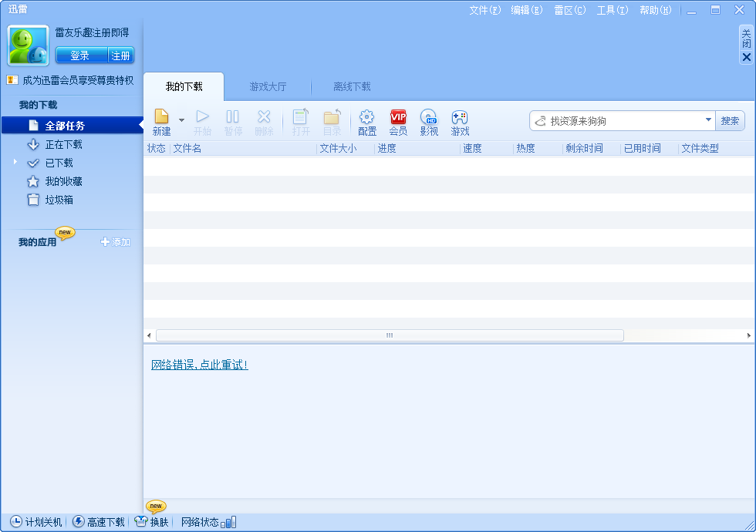Switch to the 离线下载 tab

pos(352,87)
